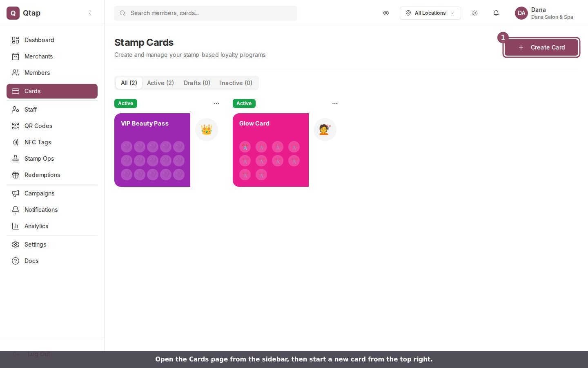Screen dimensions: 588x368
Task: Click the Create Card button
Action: pos(541,47)
